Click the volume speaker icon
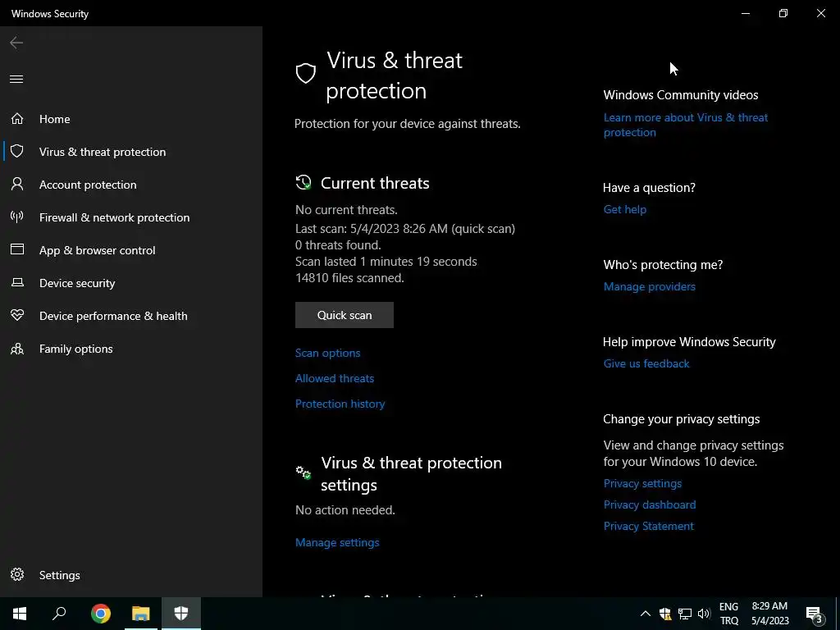 tap(704, 614)
